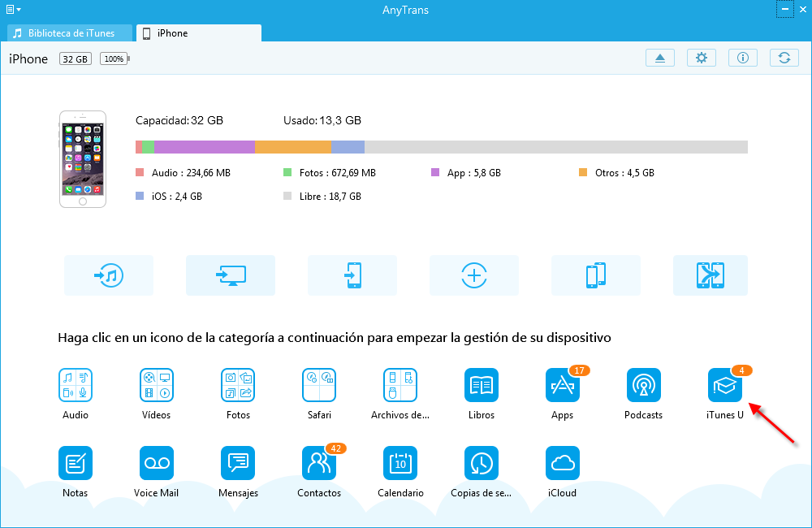Open the Apps category icon
The image size is (812, 528).
pos(563,385)
